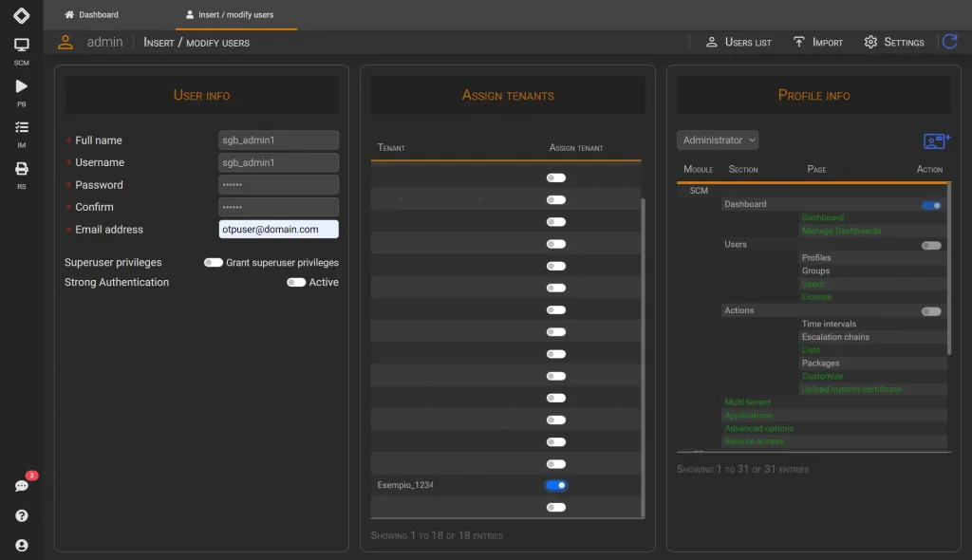
Task: Sort by Tenant column header
Action: 391,148
